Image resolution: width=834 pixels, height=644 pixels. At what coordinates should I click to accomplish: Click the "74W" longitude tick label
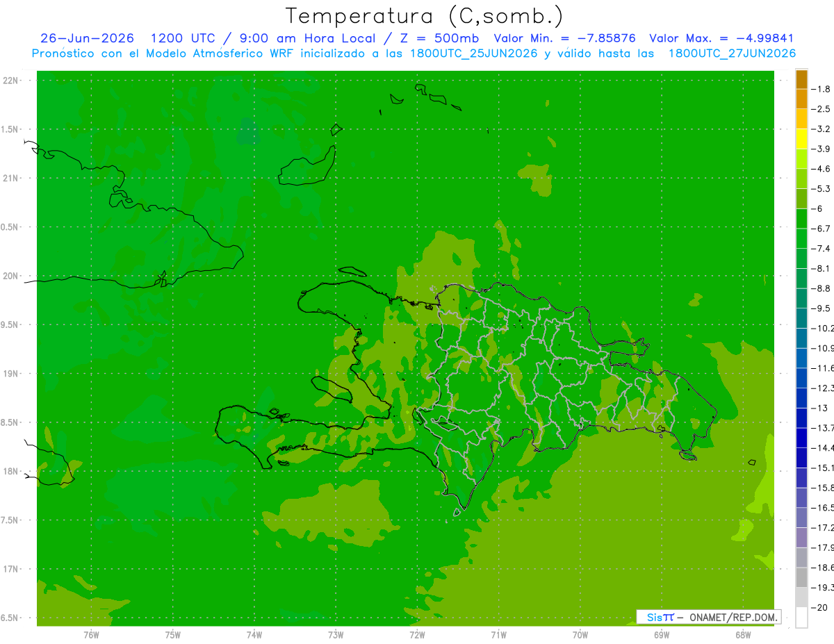click(x=254, y=635)
